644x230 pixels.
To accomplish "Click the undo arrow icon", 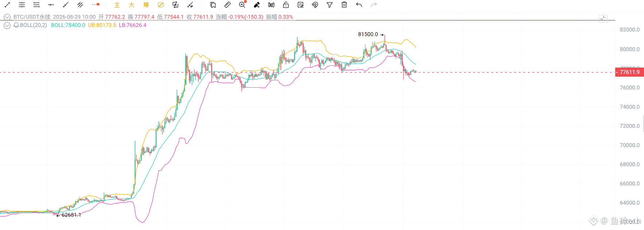I will tap(359, 5).
